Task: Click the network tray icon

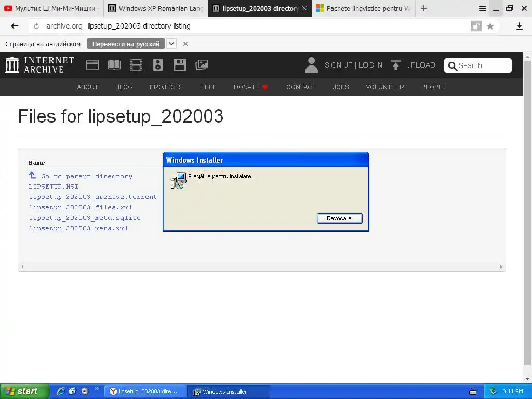Action: (x=494, y=392)
